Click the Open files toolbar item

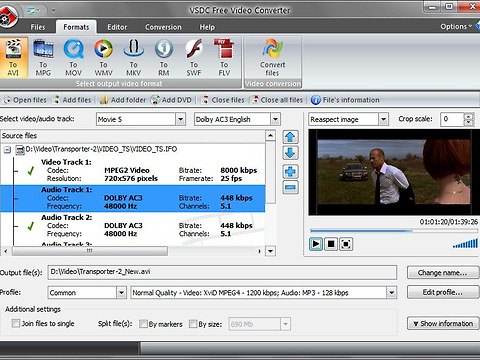point(25,100)
